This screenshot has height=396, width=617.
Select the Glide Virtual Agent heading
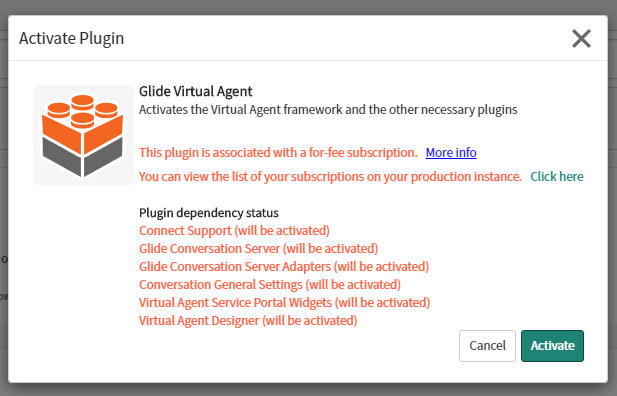[196, 91]
